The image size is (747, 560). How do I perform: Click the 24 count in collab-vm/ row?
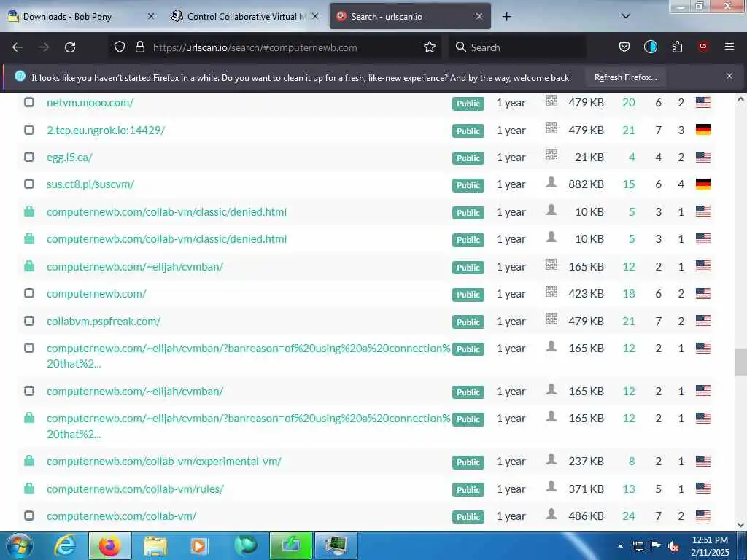[x=628, y=516]
